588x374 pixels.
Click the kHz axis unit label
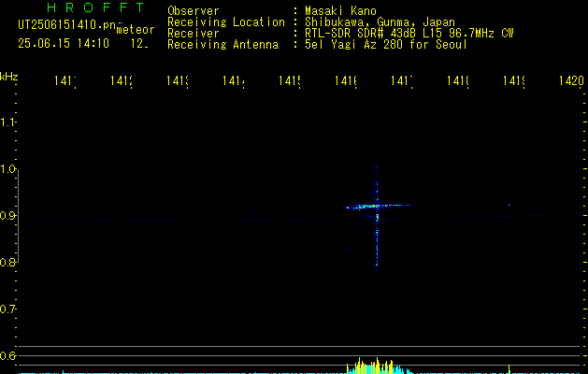(8, 77)
